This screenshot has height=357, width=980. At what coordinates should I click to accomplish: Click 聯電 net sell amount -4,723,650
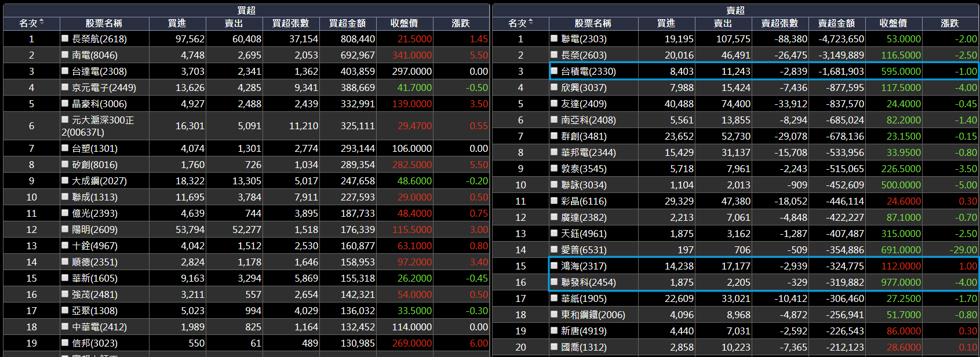click(x=841, y=39)
